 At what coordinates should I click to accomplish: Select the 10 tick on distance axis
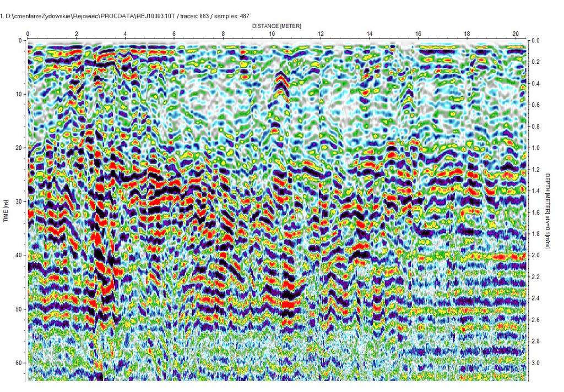tap(272, 34)
